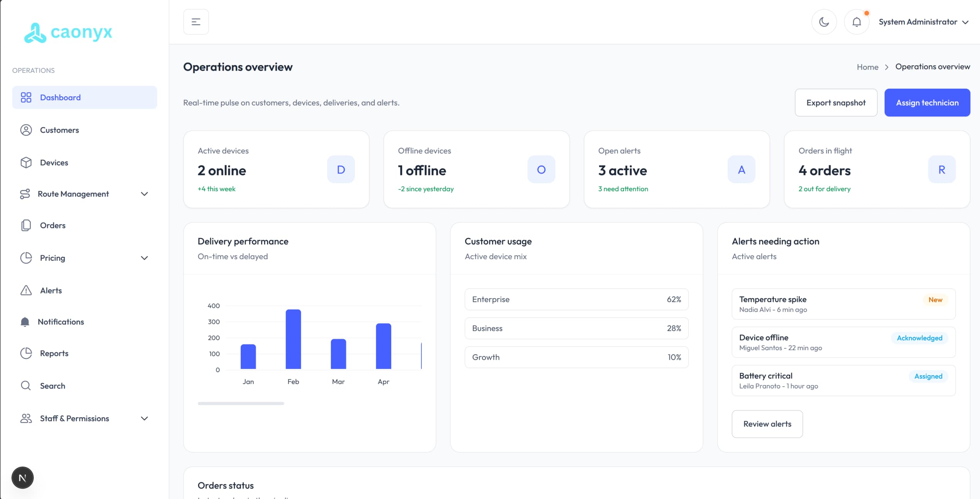Click the Assign technician button
This screenshot has height=499, width=980.
click(927, 102)
